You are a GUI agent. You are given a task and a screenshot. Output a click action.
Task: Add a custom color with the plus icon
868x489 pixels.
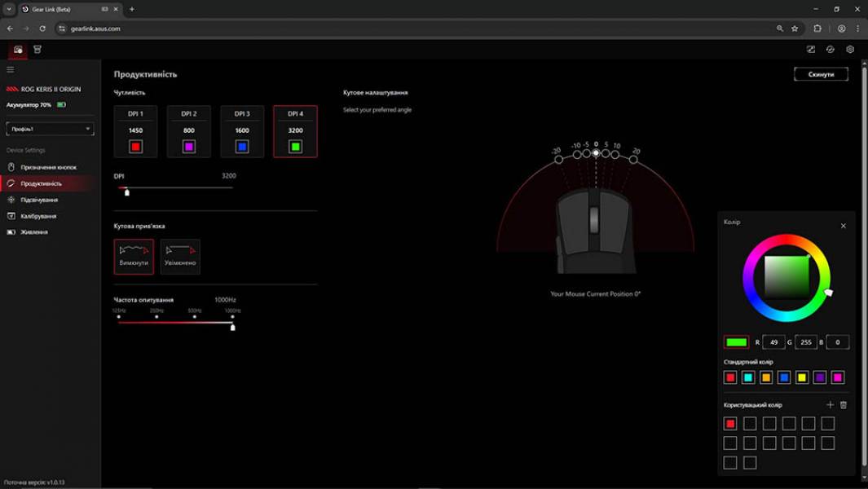[x=831, y=403]
